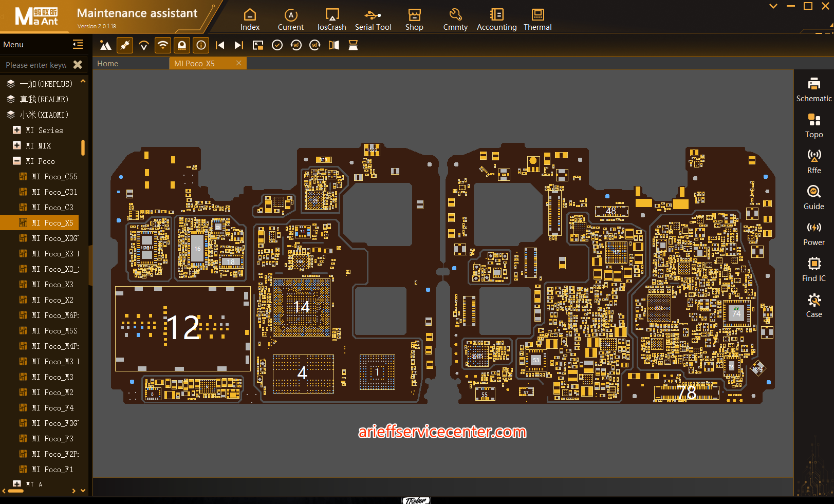834x504 pixels.
Task: Open the title bar dropdown chevron
Action: pyautogui.click(x=773, y=6)
